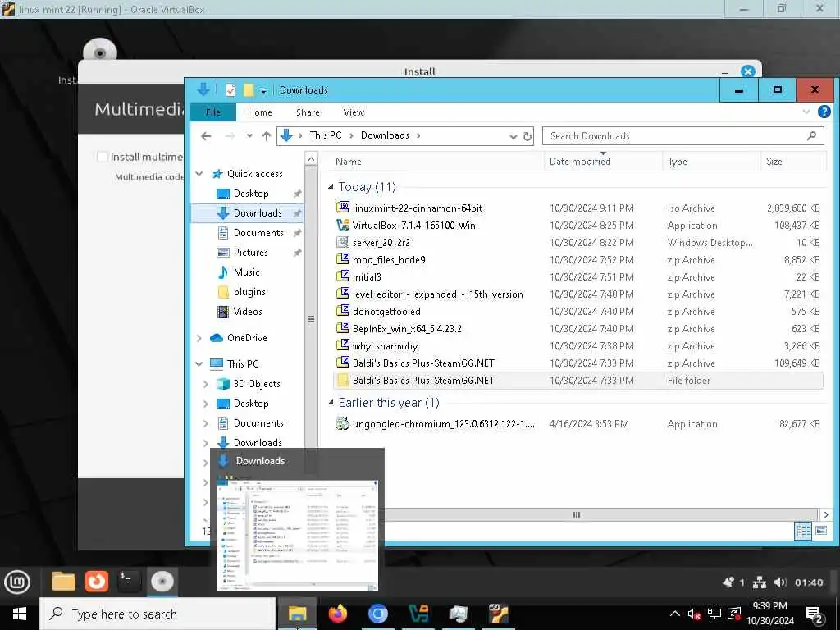
Task: Refresh the Downloads folder view
Action: [527, 137]
